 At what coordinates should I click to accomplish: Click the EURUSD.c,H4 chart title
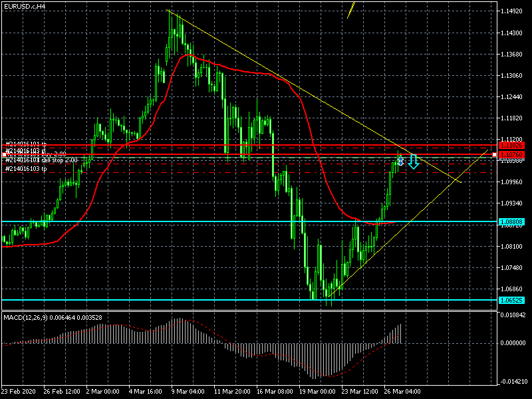pos(25,6)
